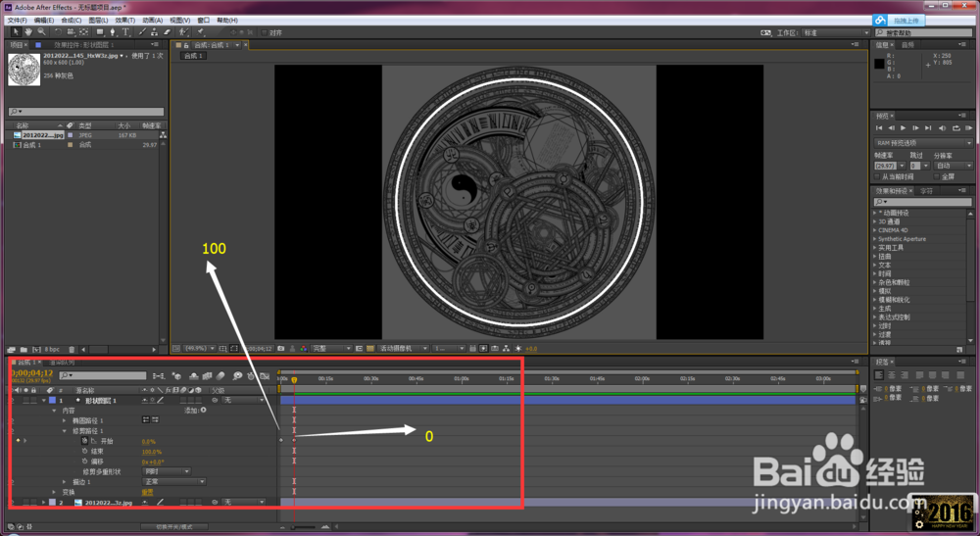Open the 效果(T) menu
980x536 pixels.
pos(125,20)
